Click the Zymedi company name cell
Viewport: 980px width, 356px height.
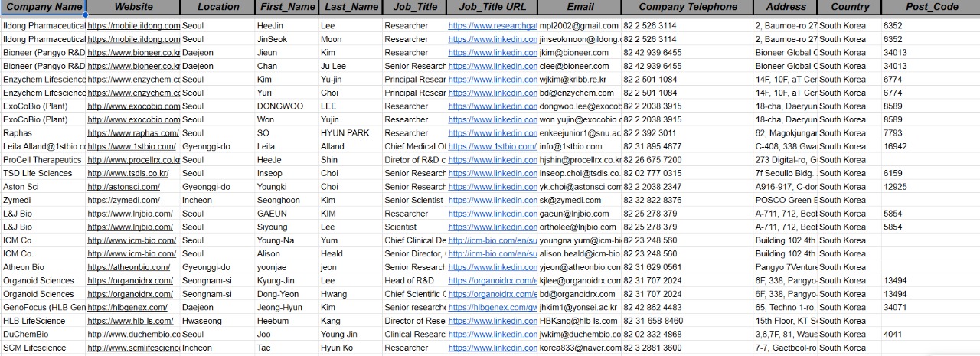click(44, 200)
